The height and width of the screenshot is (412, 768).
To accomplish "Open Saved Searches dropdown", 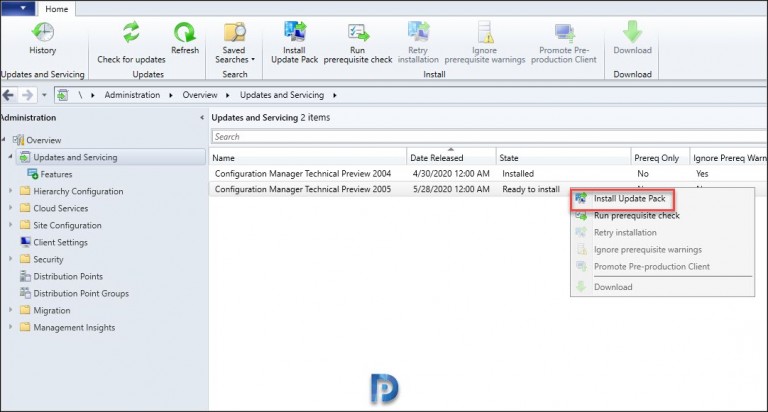I will coord(235,43).
